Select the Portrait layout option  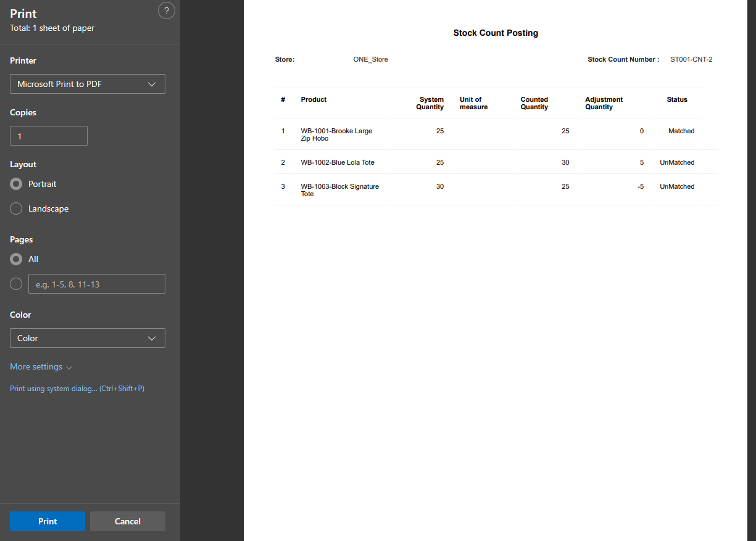(17, 184)
